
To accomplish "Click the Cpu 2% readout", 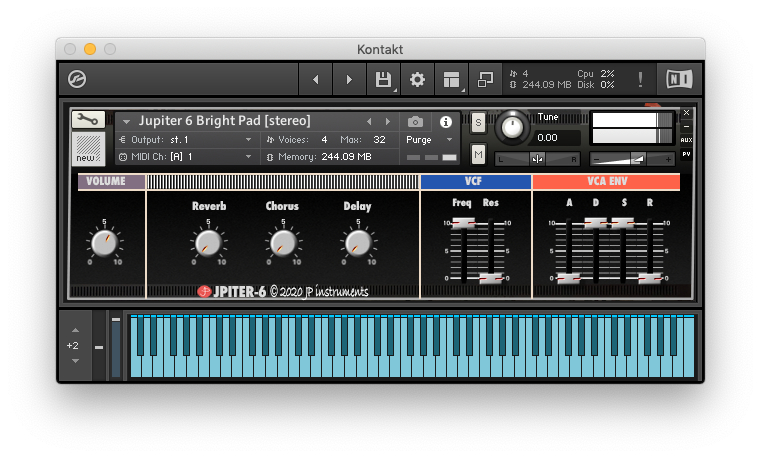I will click(x=596, y=74).
